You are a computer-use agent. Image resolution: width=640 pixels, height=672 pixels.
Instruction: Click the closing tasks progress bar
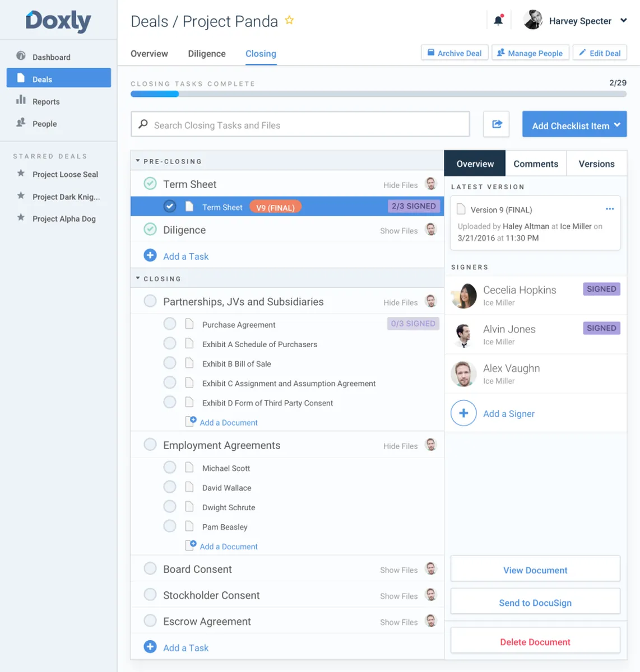(x=378, y=94)
